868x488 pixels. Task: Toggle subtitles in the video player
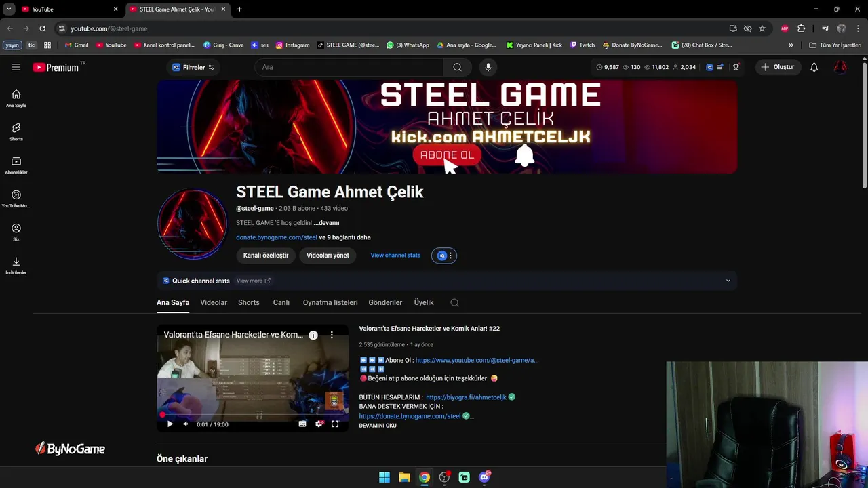click(x=302, y=424)
